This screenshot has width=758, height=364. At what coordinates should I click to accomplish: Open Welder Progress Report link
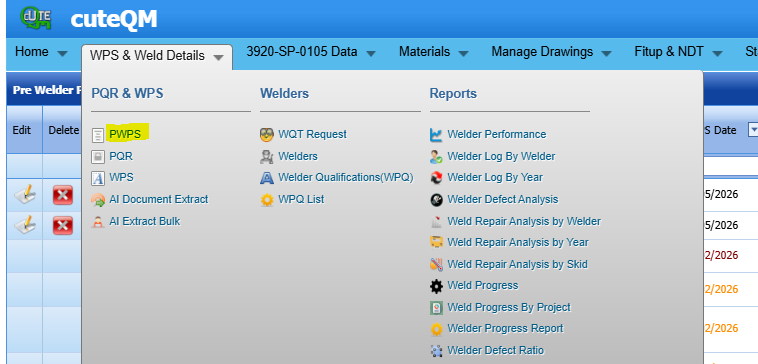(x=506, y=328)
